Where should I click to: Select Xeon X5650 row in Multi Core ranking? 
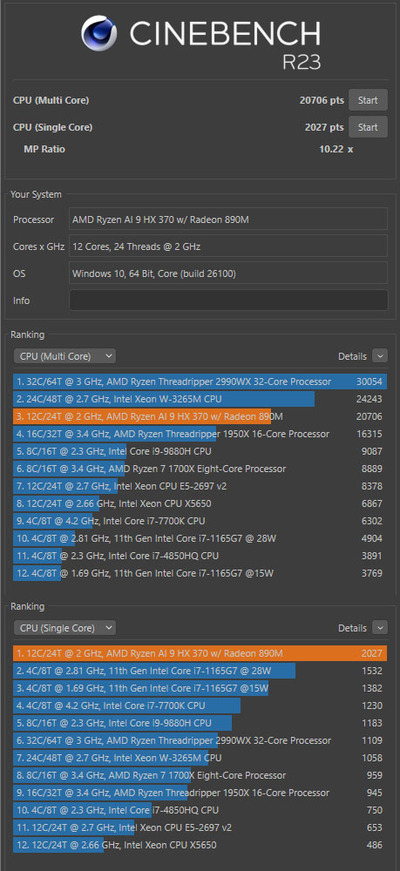(200, 503)
